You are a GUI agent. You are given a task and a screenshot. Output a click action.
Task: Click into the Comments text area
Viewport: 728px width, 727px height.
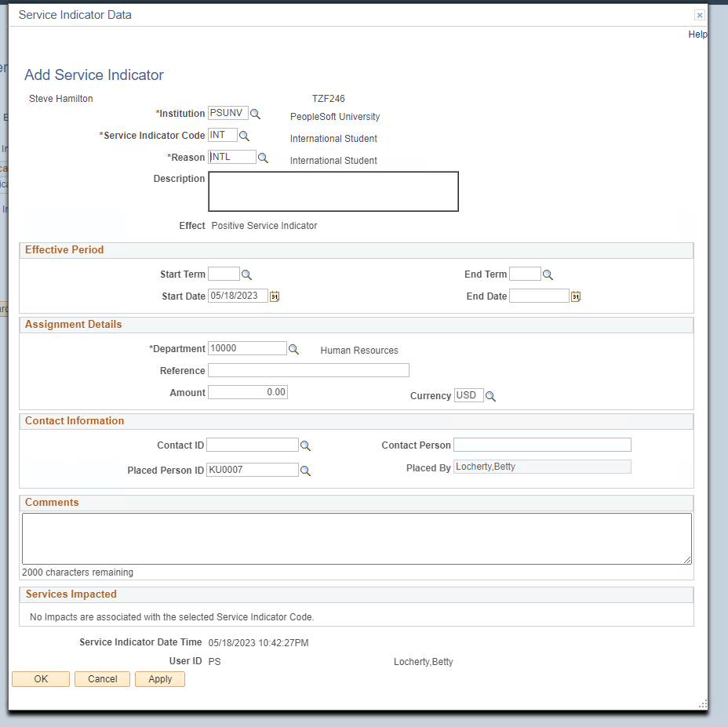tap(357, 539)
